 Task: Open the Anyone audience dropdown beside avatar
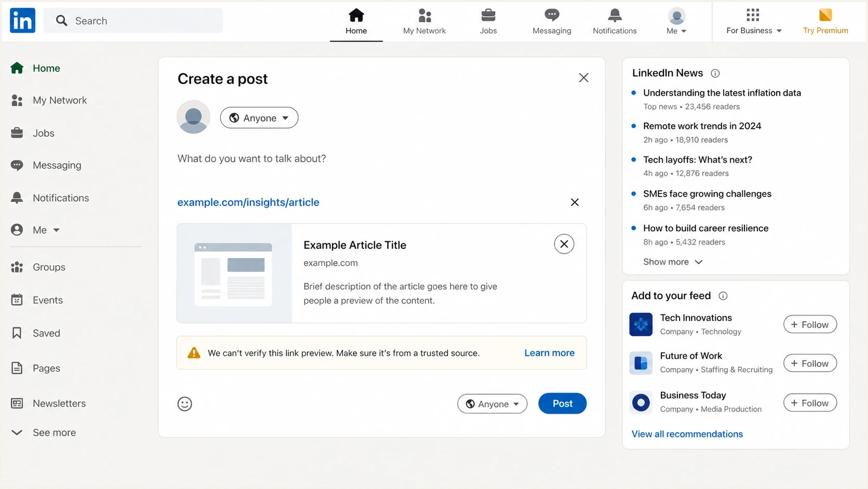[259, 118]
